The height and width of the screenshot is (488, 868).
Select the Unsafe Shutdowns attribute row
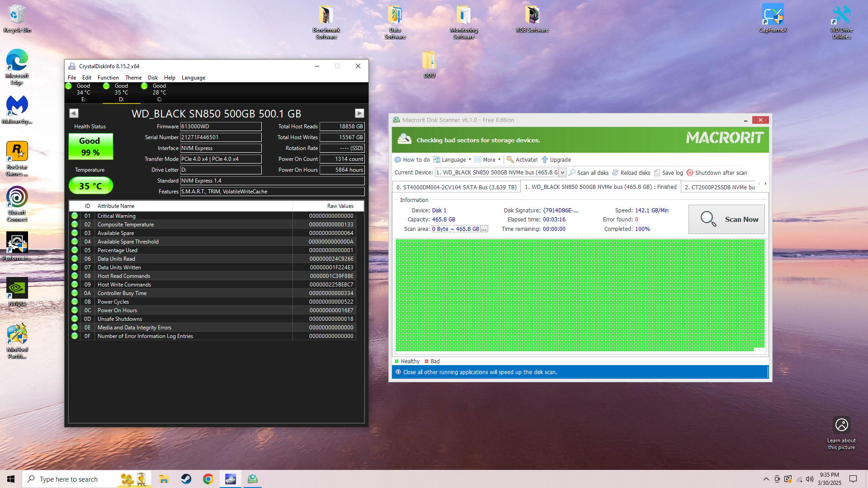click(x=212, y=319)
